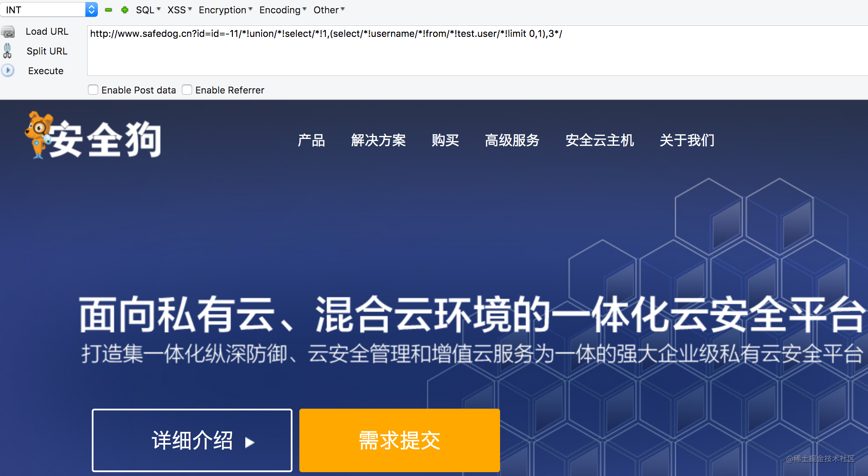This screenshot has width=868, height=476.
Task: Click the 需求提交 orange button
Action: (399, 440)
